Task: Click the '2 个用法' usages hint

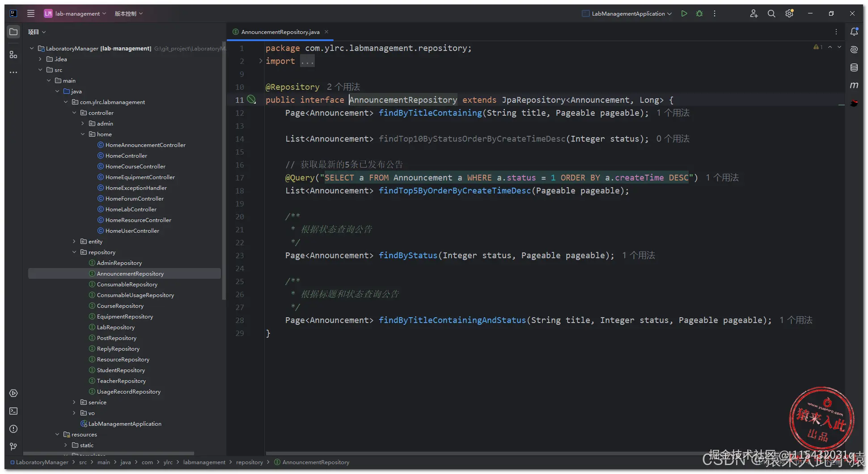Action: click(x=343, y=87)
